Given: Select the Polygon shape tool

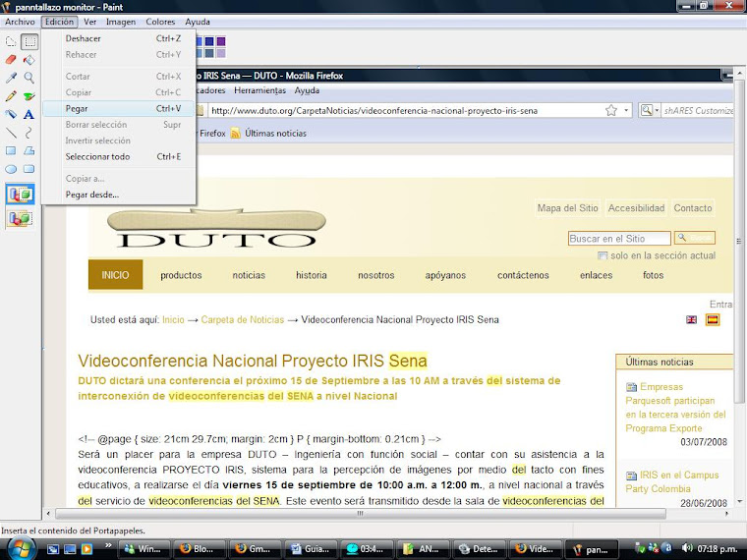Looking at the screenshot, I should tap(29, 151).
